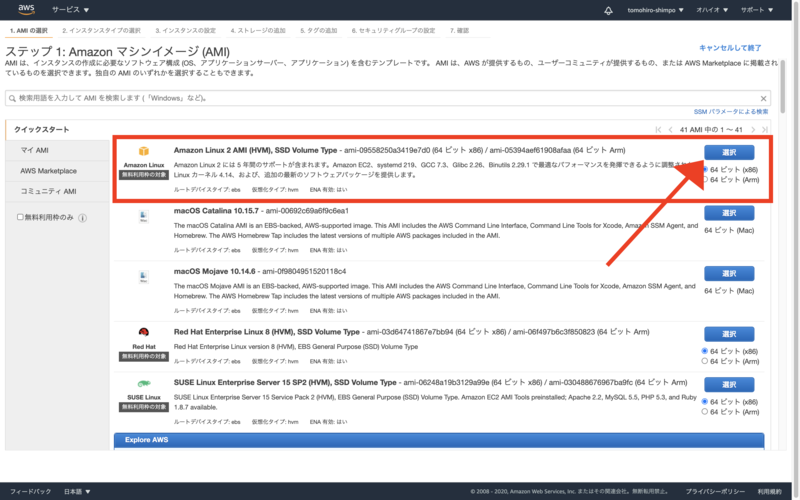Open the コミュニティ AMI sidebar section
The height and width of the screenshot is (500, 800).
coord(57,191)
